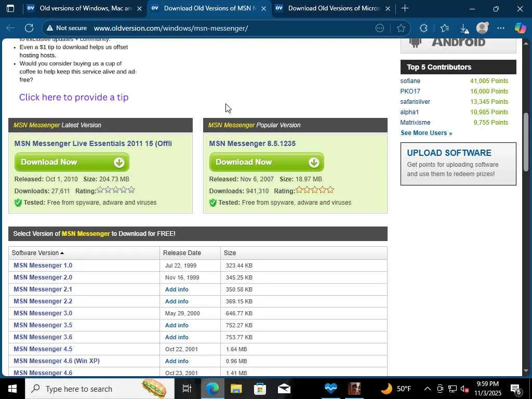The image size is (532, 399).
Task: Open the MSN Messenger 2.1 link
Action: 43,289
